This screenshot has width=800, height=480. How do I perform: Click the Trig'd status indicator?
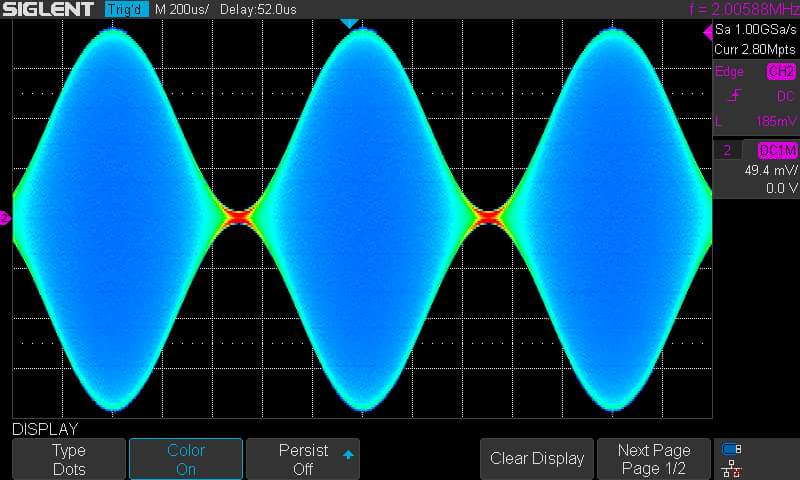pos(125,10)
